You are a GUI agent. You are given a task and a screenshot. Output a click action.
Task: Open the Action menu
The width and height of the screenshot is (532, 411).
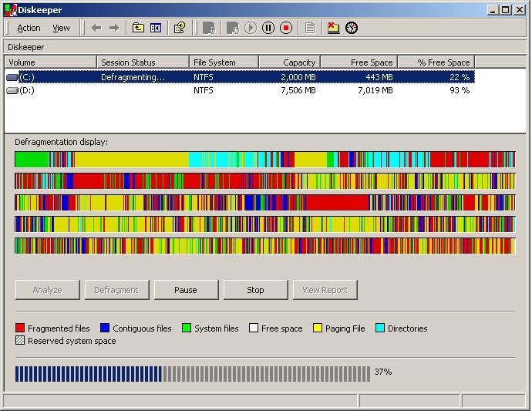pyautogui.click(x=29, y=28)
